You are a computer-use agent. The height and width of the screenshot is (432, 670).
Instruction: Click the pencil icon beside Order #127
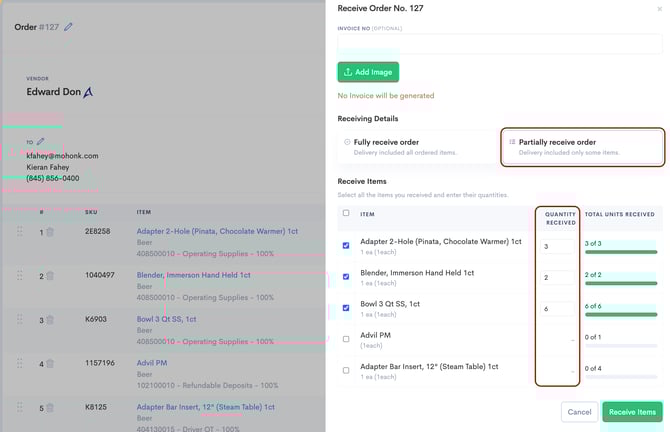[x=69, y=27]
